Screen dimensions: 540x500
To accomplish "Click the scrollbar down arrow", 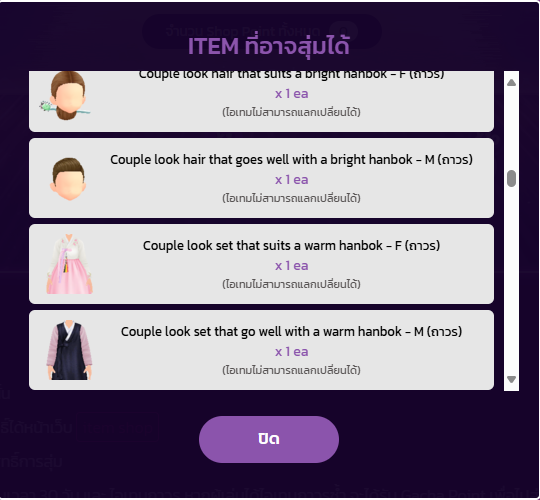I will (511, 379).
